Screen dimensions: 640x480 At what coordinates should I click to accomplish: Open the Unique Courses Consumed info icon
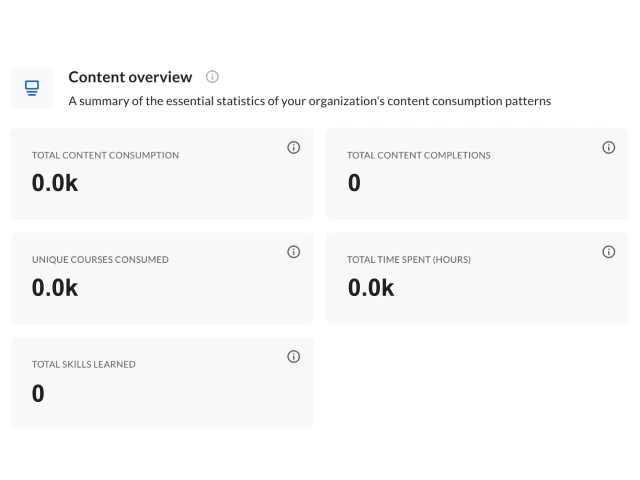tap(294, 252)
